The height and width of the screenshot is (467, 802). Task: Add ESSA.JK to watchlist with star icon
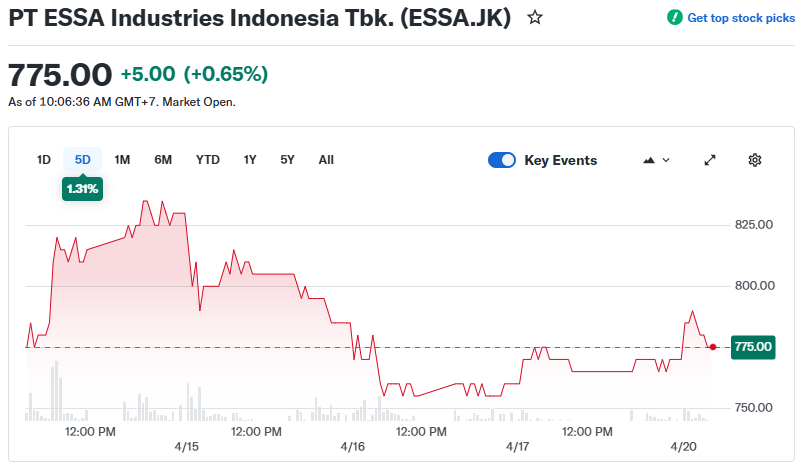click(535, 18)
